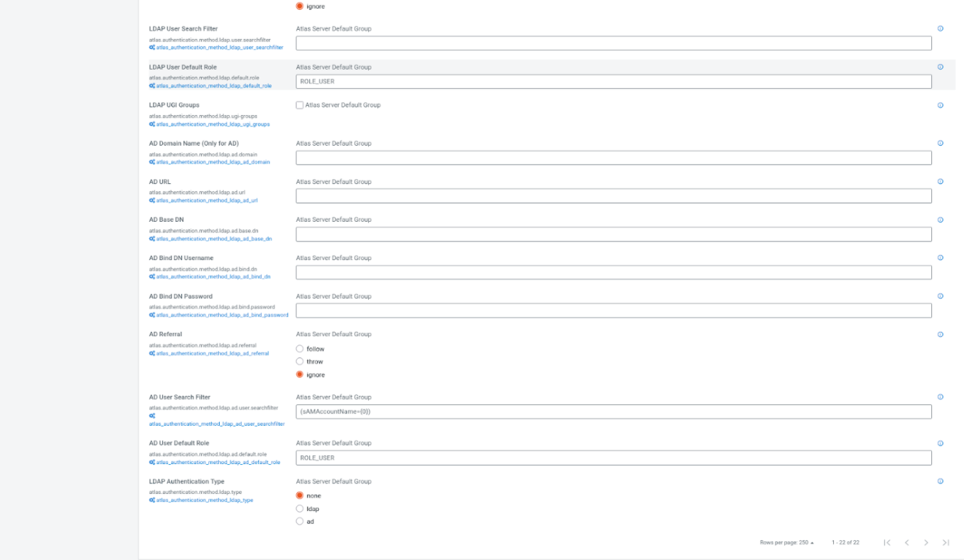Image resolution: width=964 pixels, height=560 pixels.
Task: Click info icon for LDAP User Search Filter
Action: pos(940,29)
